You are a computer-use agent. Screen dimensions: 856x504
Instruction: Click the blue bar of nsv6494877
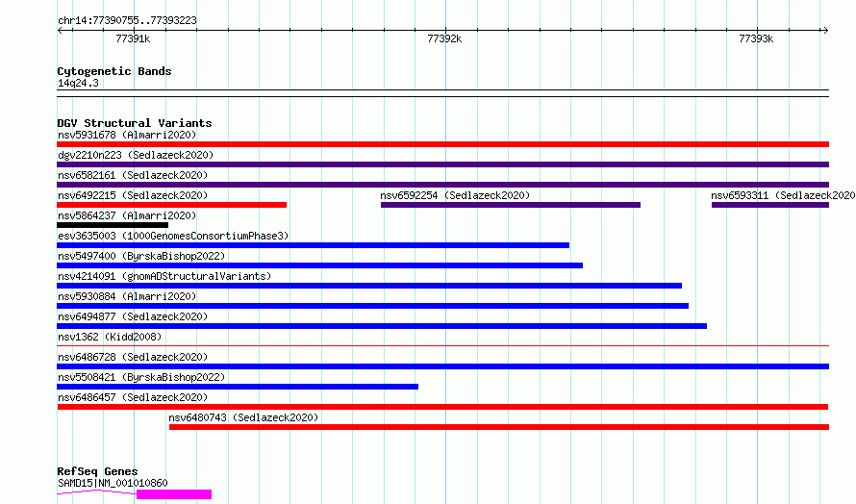382,326
